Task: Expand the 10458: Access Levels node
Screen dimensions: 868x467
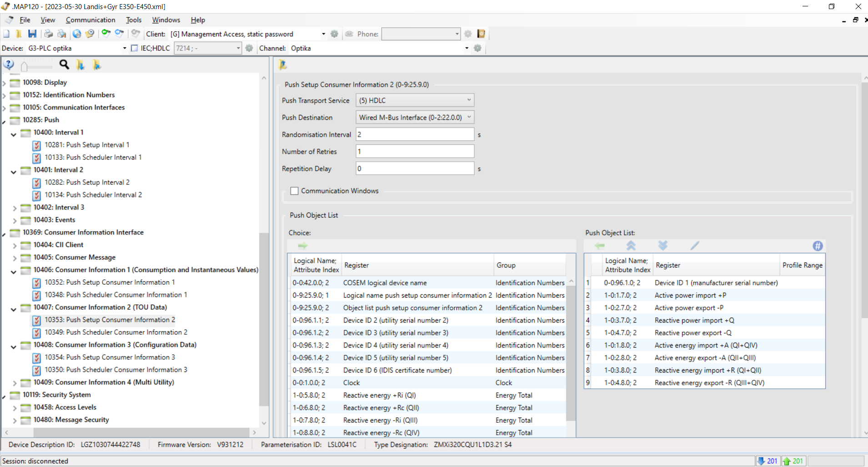Action: (15, 408)
